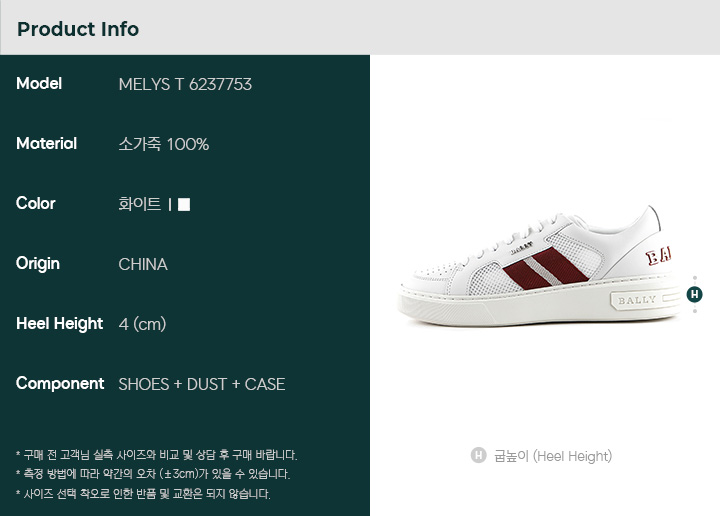720x516 pixels.
Task: Click the Model label
Action: tap(39, 84)
